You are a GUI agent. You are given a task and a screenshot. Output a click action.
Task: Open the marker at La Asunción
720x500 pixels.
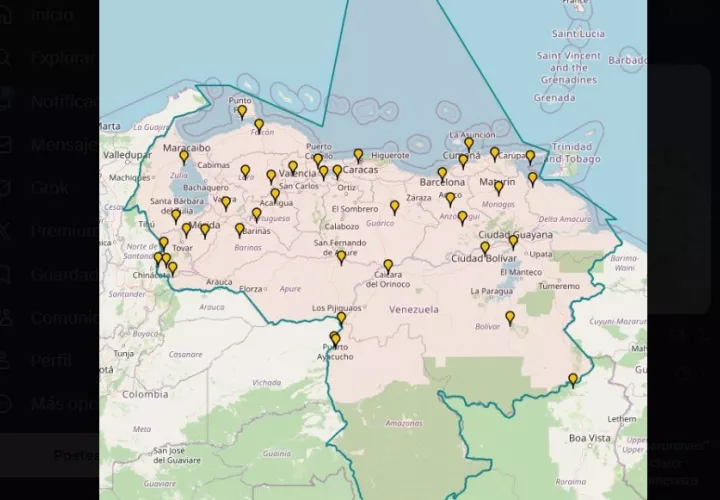(x=468, y=143)
